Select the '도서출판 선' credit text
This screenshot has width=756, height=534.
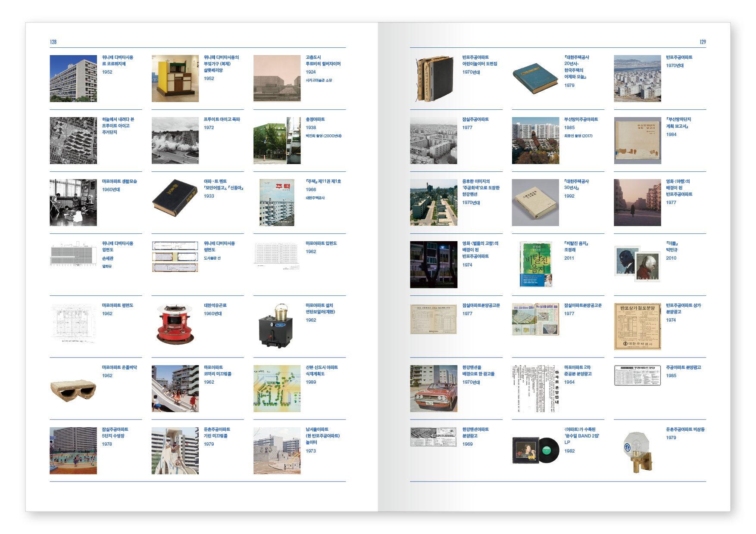[212, 258]
